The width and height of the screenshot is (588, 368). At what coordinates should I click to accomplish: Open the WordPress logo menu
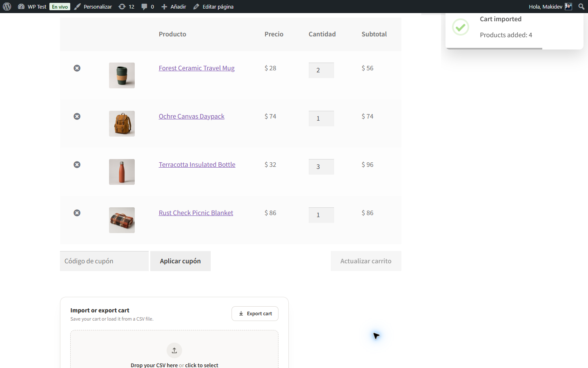(7, 7)
